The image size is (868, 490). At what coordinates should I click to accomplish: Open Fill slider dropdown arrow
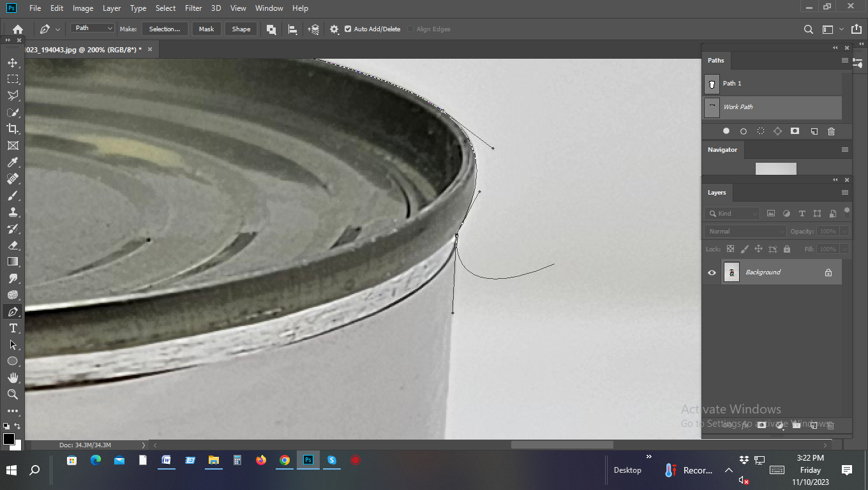tap(845, 249)
